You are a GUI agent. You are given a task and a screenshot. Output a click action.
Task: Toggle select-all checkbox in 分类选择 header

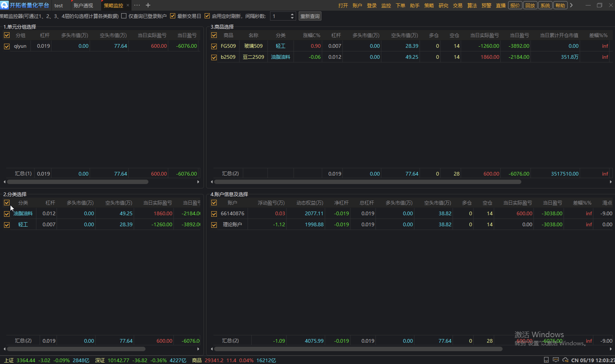[x=7, y=203]
